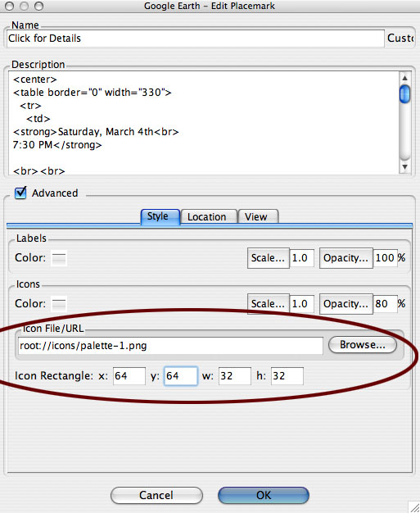The height and width of the screenshot is (513, 420).
Task: Click the Icon Rectangle x field
Action: pyautogui.click(x=129, y=376)
